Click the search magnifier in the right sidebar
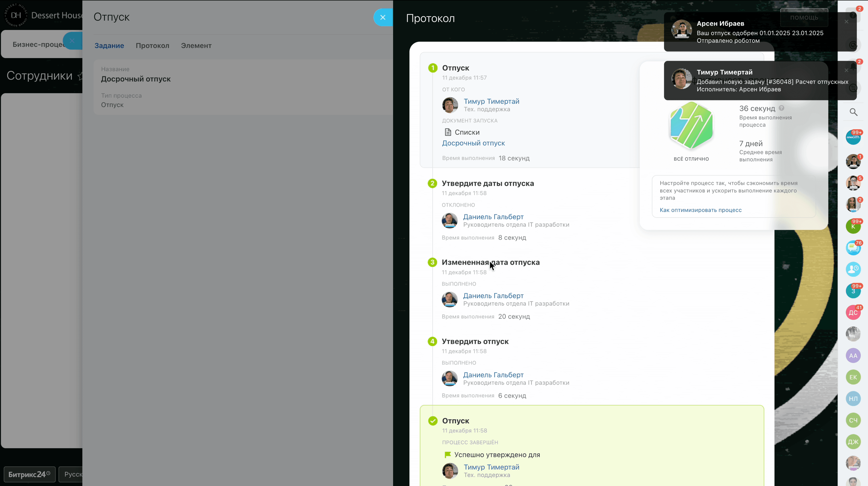Viewport: 868px width, 486px height. [x=853, y=112]
